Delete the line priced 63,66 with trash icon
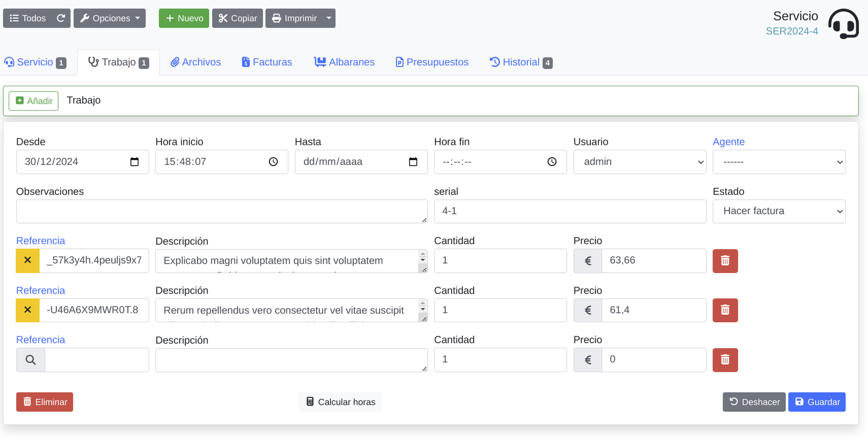868x440 pixels. click(725, 261)
